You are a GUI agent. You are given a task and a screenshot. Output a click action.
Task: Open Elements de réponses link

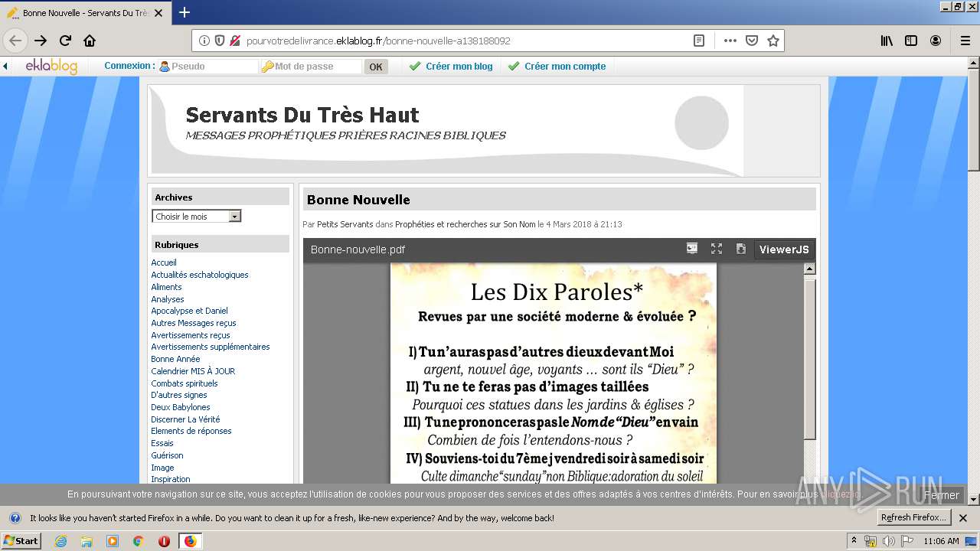point(191,431)
